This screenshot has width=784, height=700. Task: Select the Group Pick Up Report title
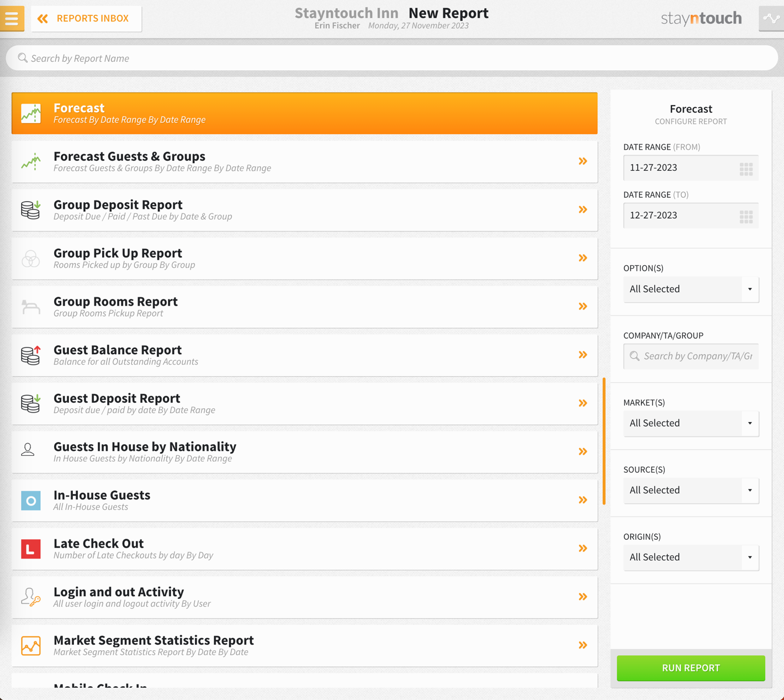(x=118, y=253)
